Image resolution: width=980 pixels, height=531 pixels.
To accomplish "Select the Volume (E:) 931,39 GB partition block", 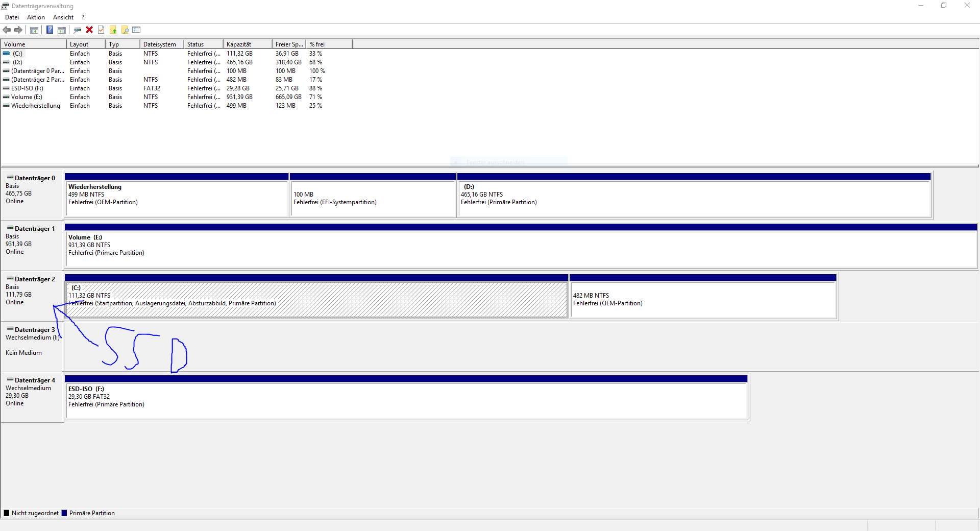I will (x=521, y=246).
